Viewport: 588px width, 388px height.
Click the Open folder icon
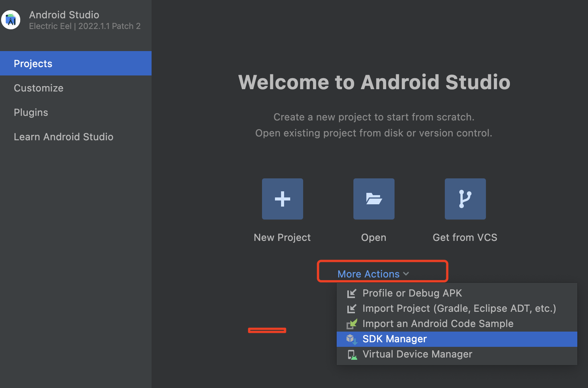click(374, 199)
